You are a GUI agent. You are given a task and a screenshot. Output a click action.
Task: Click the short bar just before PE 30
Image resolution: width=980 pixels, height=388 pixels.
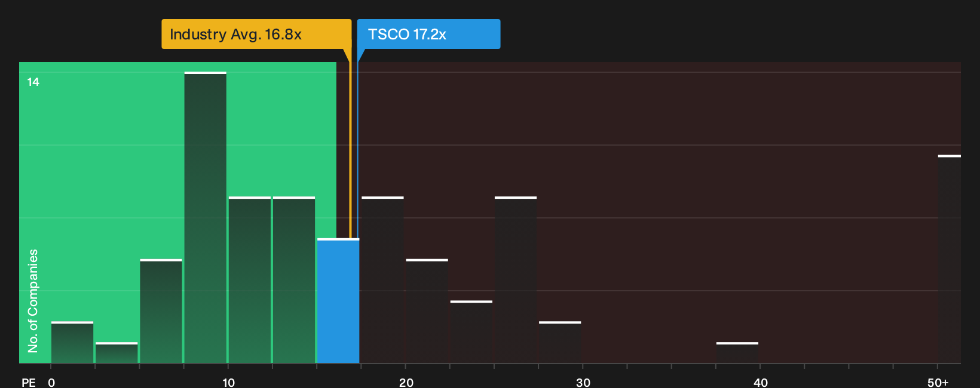tap(560, 342)
